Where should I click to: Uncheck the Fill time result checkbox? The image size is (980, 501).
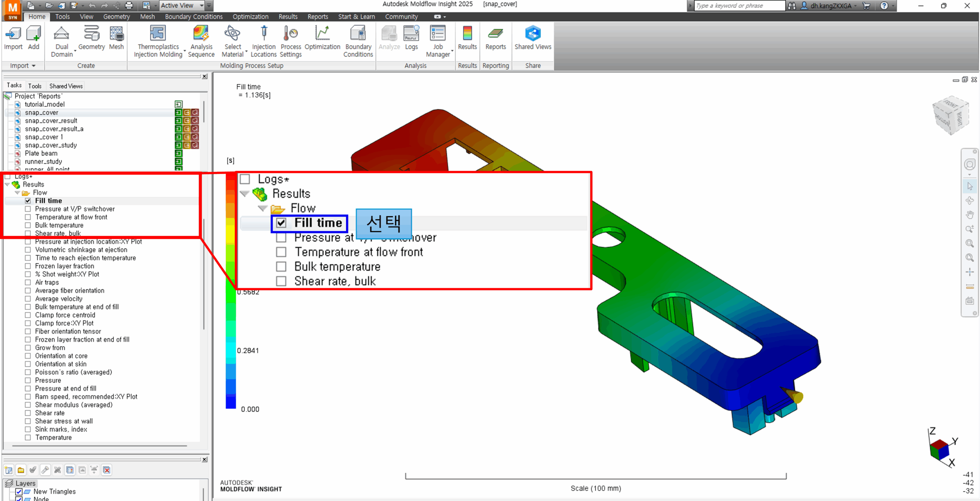click(28, 201)
